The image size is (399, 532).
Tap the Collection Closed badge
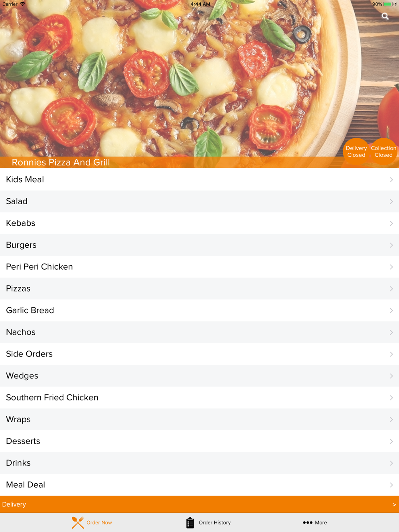pos(383,152)
